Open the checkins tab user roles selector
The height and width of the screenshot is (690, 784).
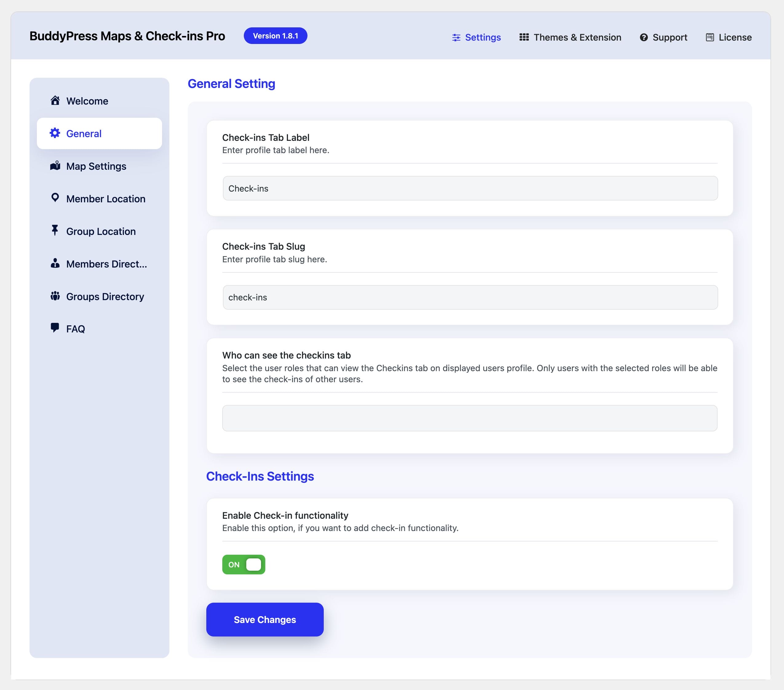point(469,418)
